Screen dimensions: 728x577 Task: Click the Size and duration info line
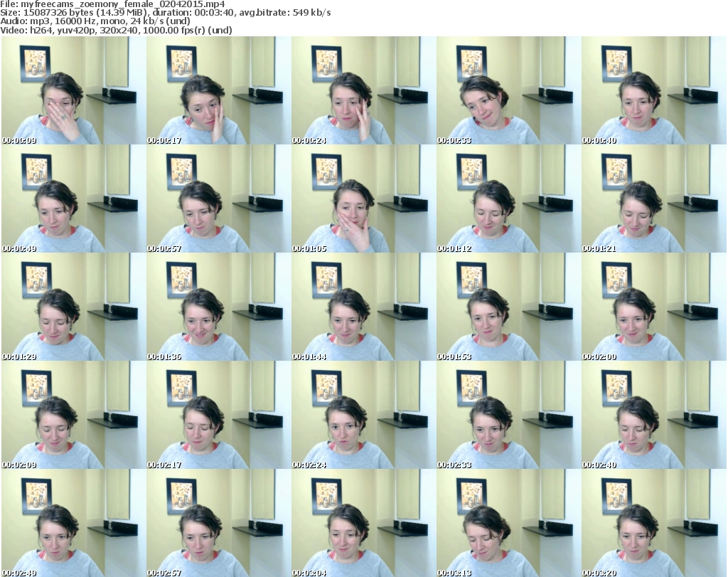(x=165, y=13)
